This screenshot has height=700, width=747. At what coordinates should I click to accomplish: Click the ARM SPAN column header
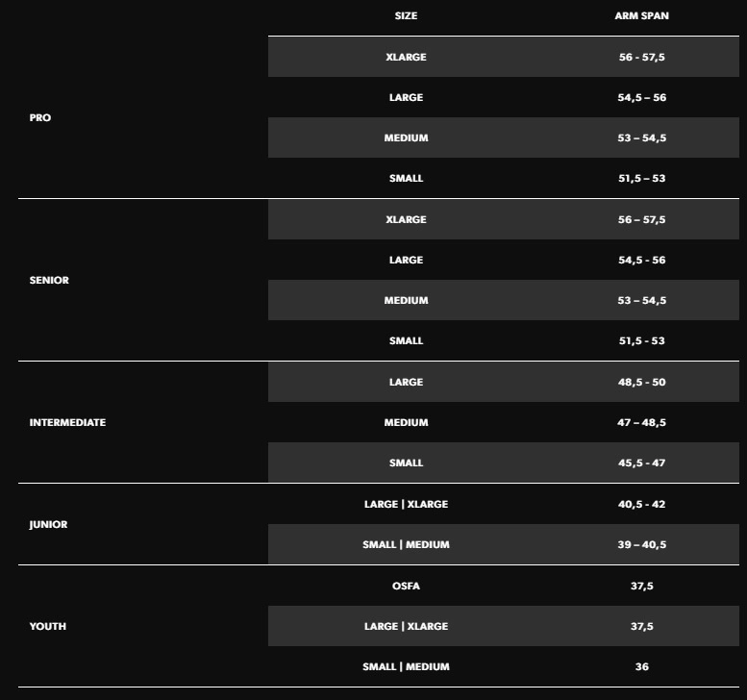point(641,16)
